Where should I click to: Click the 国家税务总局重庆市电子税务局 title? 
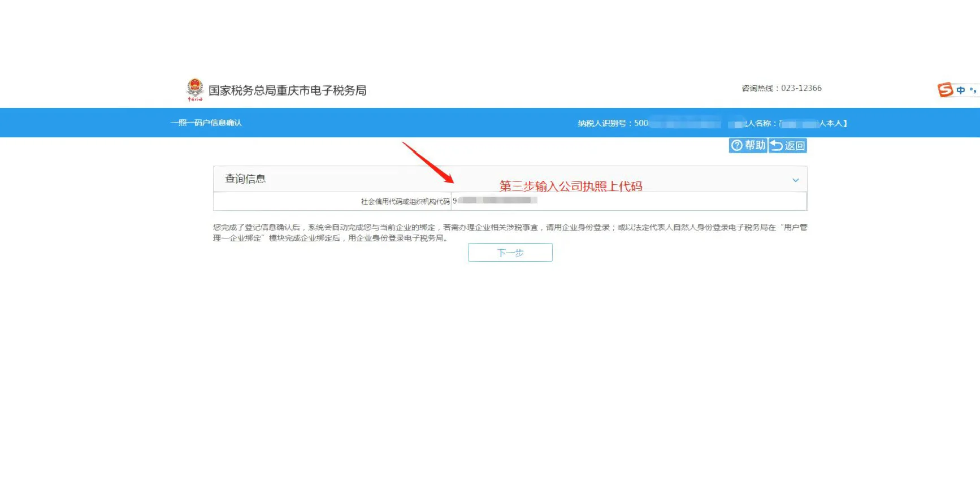pos(287,90)
